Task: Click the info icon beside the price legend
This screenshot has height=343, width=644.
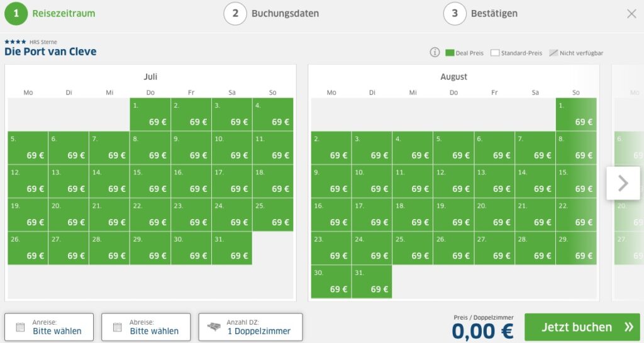Action: pyautogui.click(x=435, y=52)
